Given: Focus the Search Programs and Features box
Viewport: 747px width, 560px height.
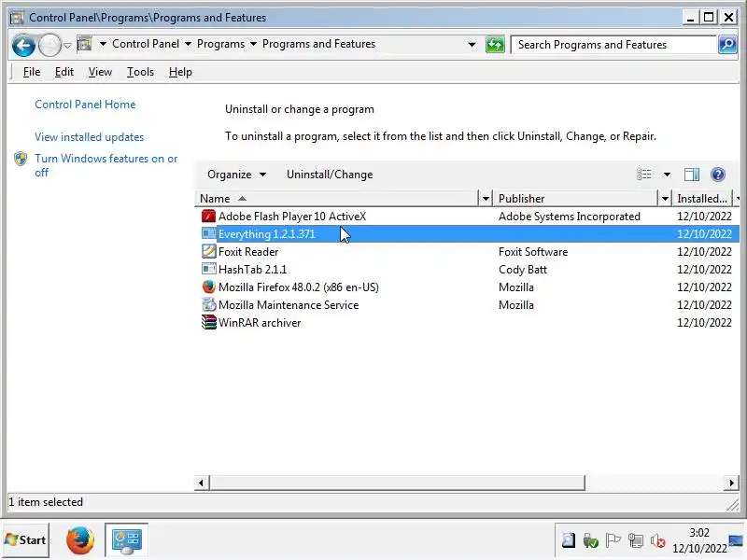Looking at the screenshot, I should (613, 45).
